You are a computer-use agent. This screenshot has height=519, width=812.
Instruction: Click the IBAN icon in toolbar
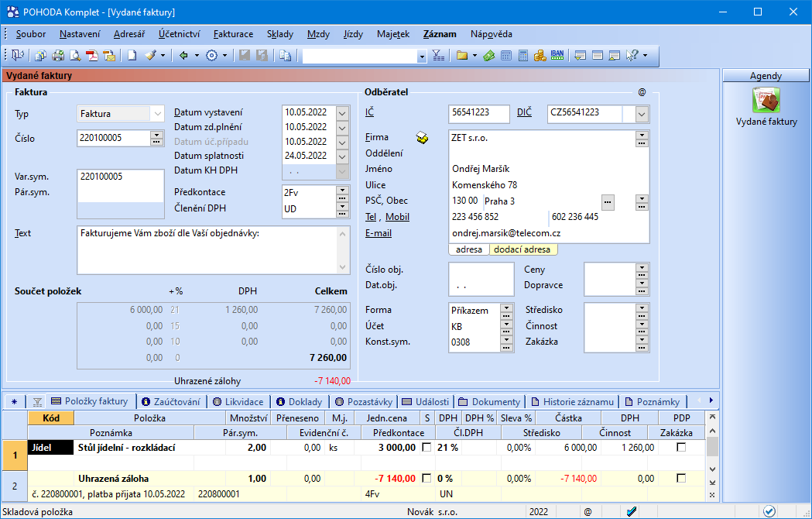point(557,55)
